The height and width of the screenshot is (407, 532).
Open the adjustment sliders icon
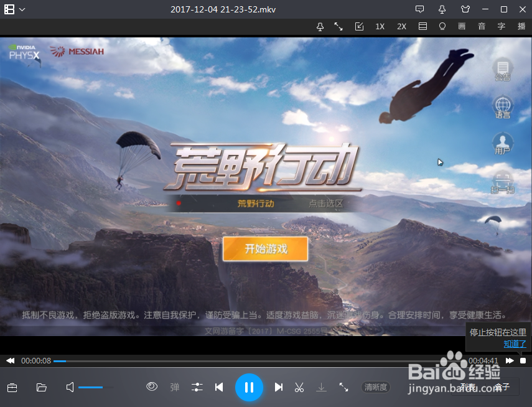pyautogui.click(x=197, y=387)
